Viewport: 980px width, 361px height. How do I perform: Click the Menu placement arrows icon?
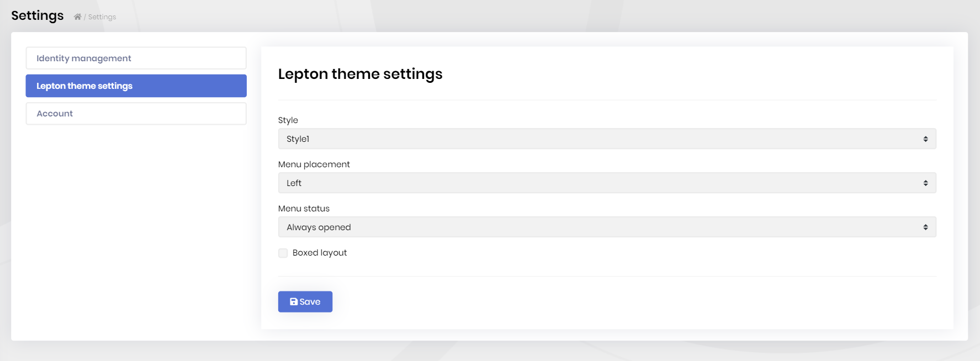tap(925, 183)
